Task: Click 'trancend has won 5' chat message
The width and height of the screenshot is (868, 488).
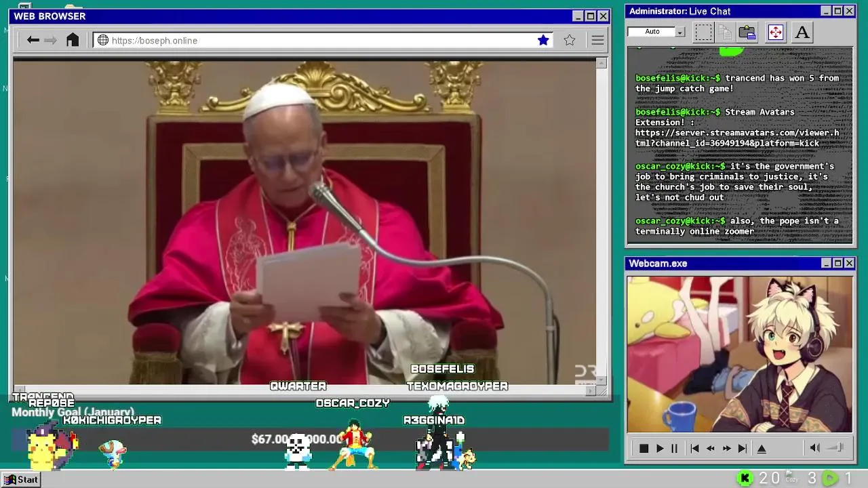Action: pyautogui.click(x=737, y=83)
